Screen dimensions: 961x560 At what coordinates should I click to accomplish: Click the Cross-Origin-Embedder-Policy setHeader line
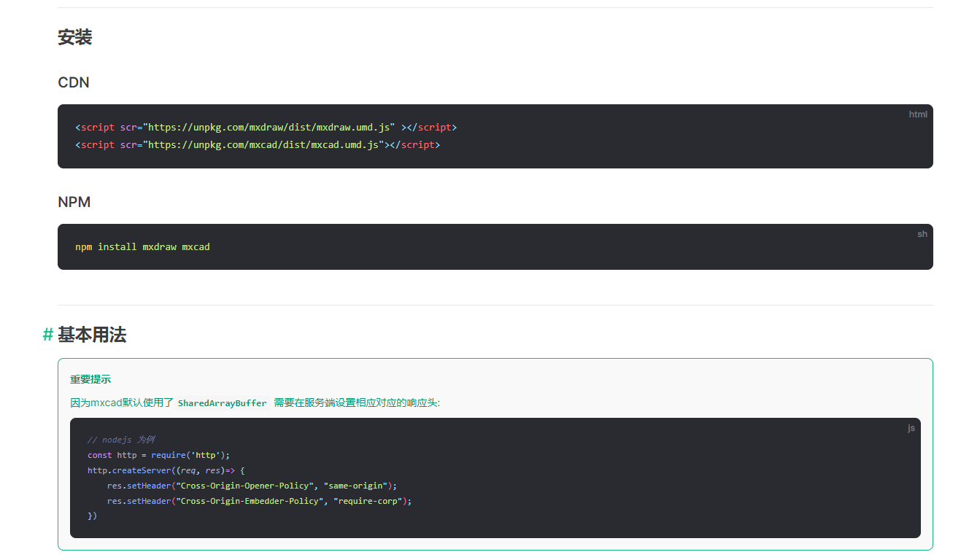tap(259, 501)
